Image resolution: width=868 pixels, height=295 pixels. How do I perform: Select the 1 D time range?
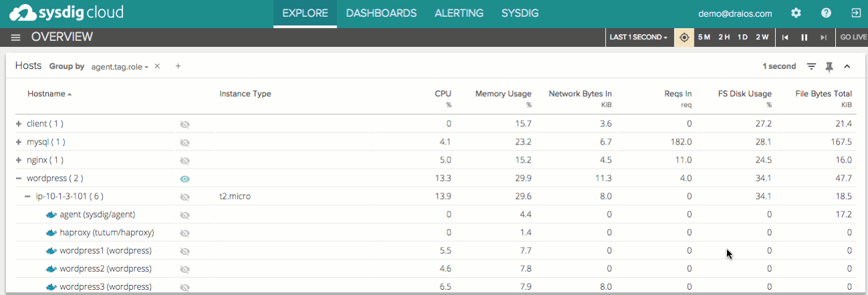click(742, 37)
